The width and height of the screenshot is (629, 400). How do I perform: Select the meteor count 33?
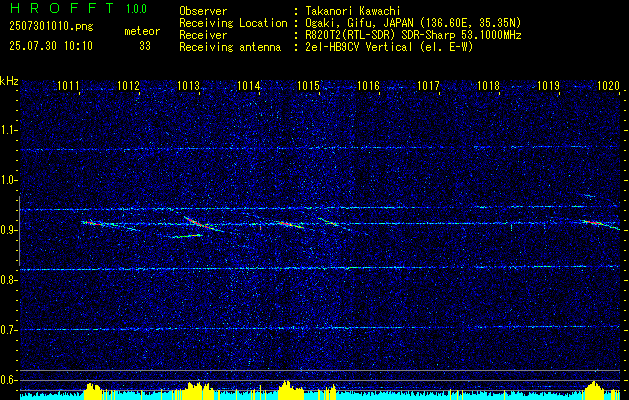click(x=145, y=46)
